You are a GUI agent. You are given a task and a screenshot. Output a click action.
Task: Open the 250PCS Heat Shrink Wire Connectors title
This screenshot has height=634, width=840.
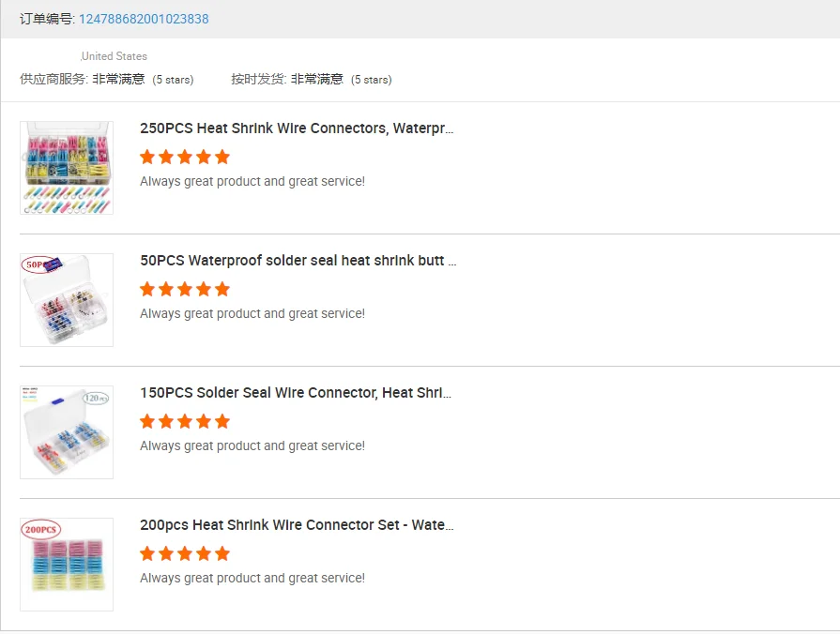tap(297, 128)
